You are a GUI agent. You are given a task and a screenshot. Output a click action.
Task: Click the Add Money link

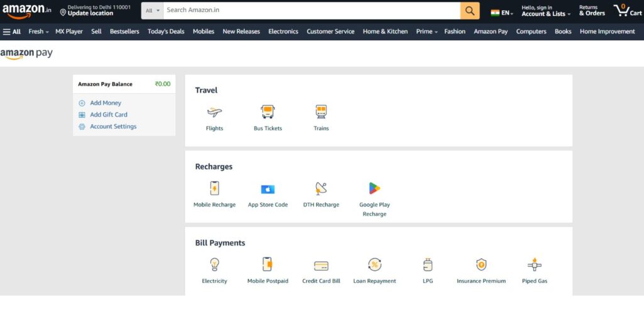click(106, 103)
